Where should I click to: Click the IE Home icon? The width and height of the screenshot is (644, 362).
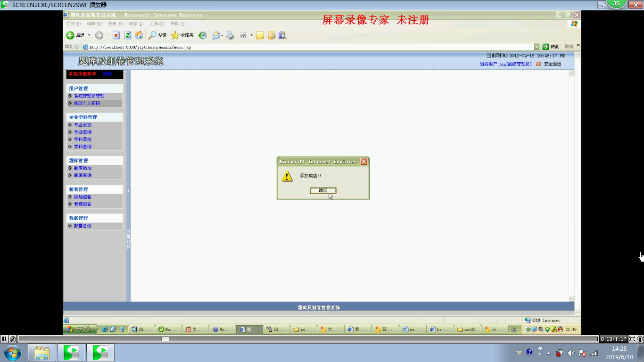tap(139, 35)
